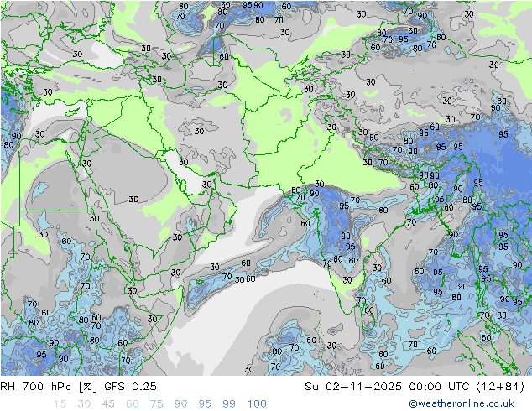Click the 'Su 02-11-2025 00:00 UTC (12+84)' timestamp

(x=415, y=387)
